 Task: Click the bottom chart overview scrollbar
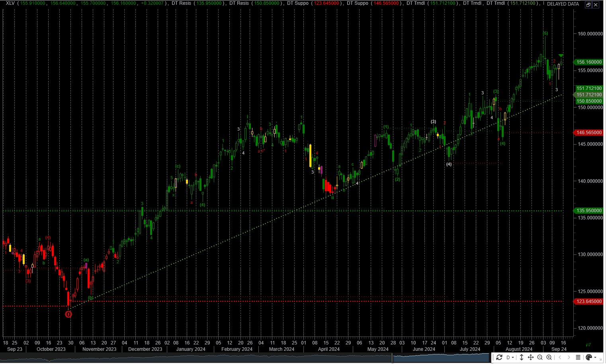coord(245,358)
